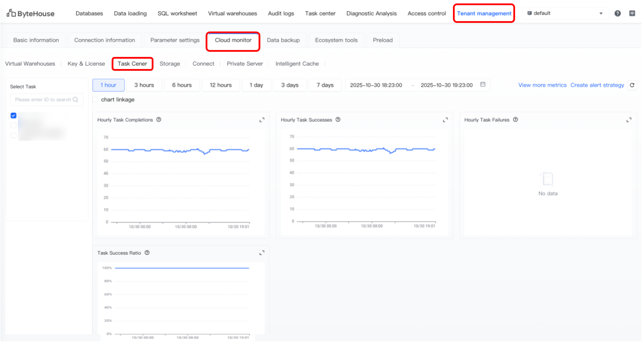Click info icon beside Hourly Task Failures
Viewport: 644px width, 342px height.
point(515,120)
